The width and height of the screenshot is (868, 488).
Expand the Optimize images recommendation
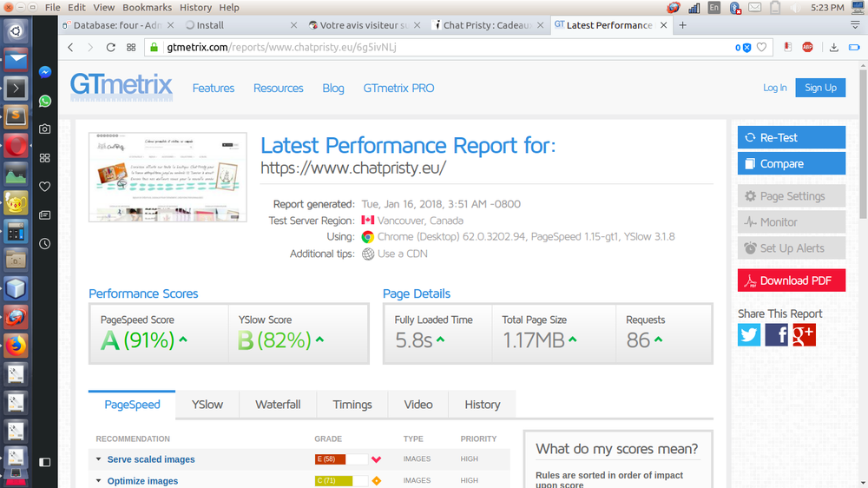click(x=142, y=481)
